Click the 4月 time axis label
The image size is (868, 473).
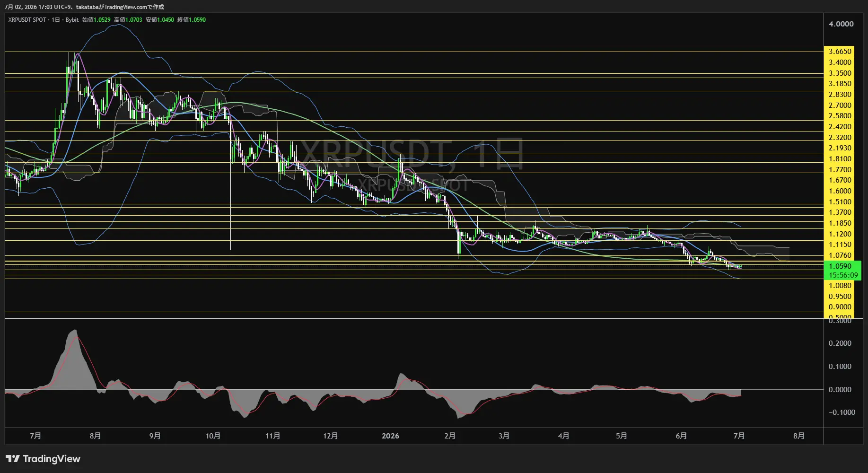click(563, 436)
